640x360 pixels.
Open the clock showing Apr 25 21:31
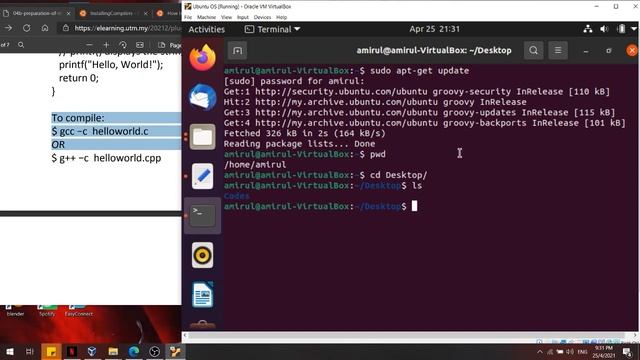[434, 29]
